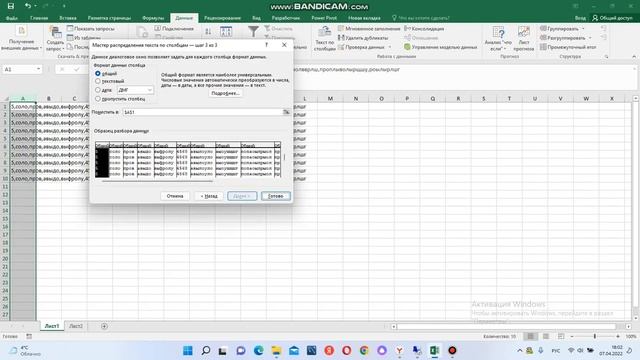Viewport: 640px width, 360px height.
Task: Click the Filter funnel icon
Action: 253,31
